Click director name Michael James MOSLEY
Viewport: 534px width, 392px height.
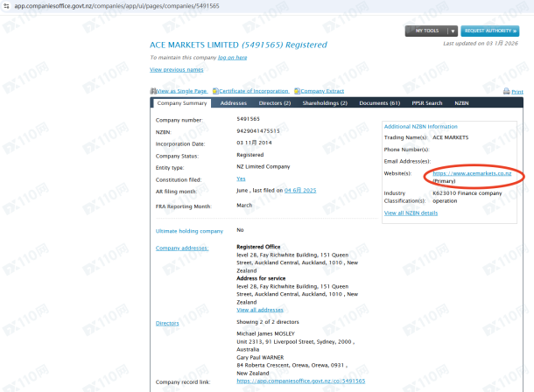(265, 334)
